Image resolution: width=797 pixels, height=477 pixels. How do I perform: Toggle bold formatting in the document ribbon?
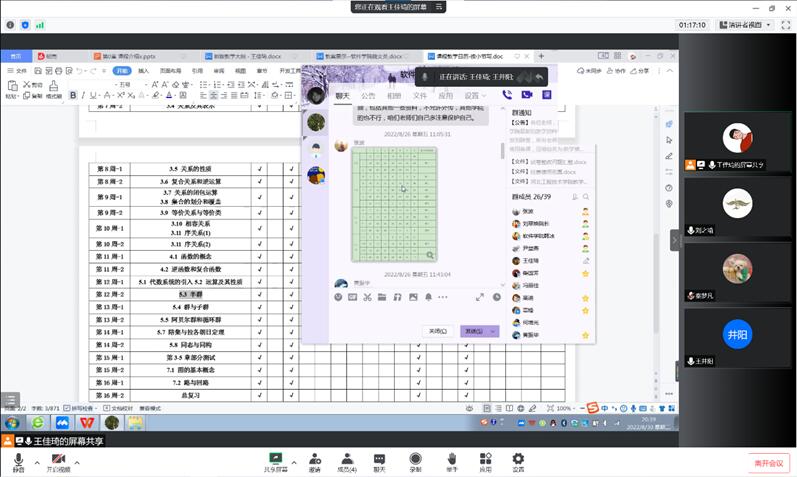tap(73, 96)
